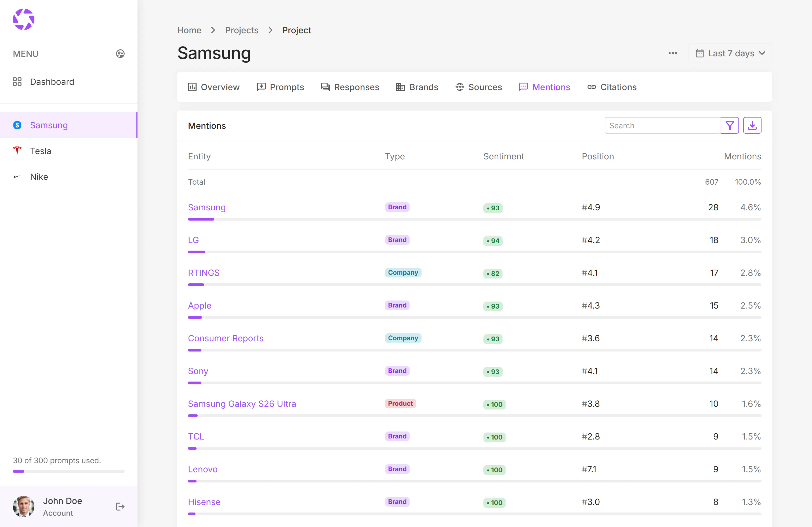Click the prompts usage progress bar
The image size is (812, 527).
(x=68, y=471)
